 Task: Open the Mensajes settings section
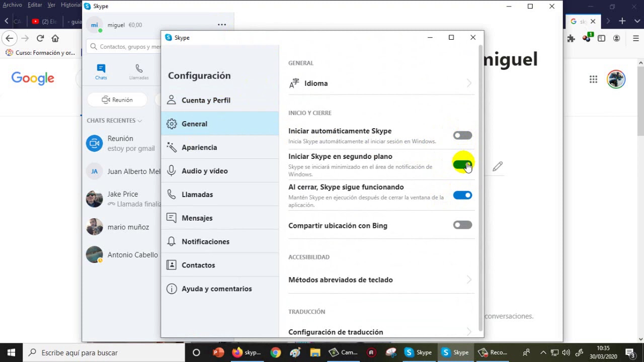click(x=220, y=218)
